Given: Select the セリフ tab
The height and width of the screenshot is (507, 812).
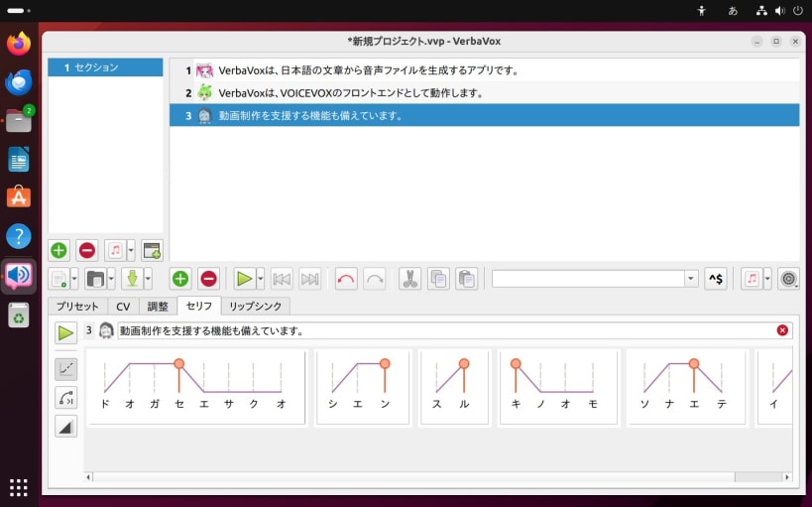Looking at the screenshot, I should 199,306.
